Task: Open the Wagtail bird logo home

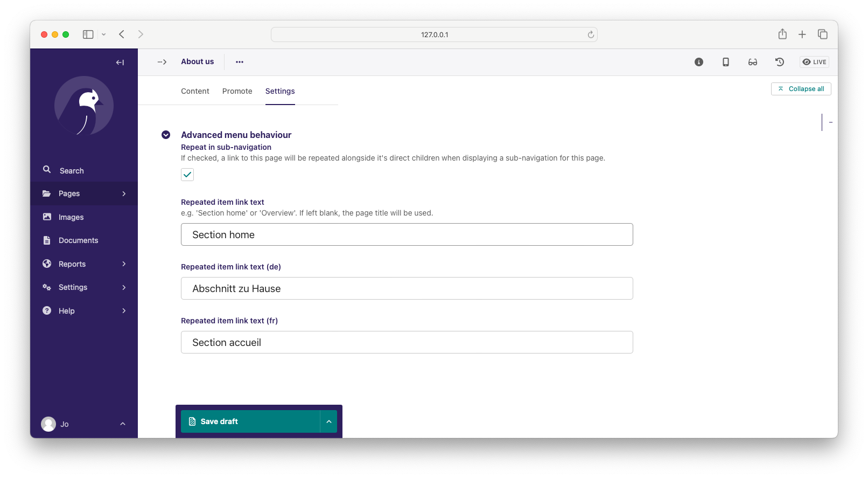Action: (84, 106)
